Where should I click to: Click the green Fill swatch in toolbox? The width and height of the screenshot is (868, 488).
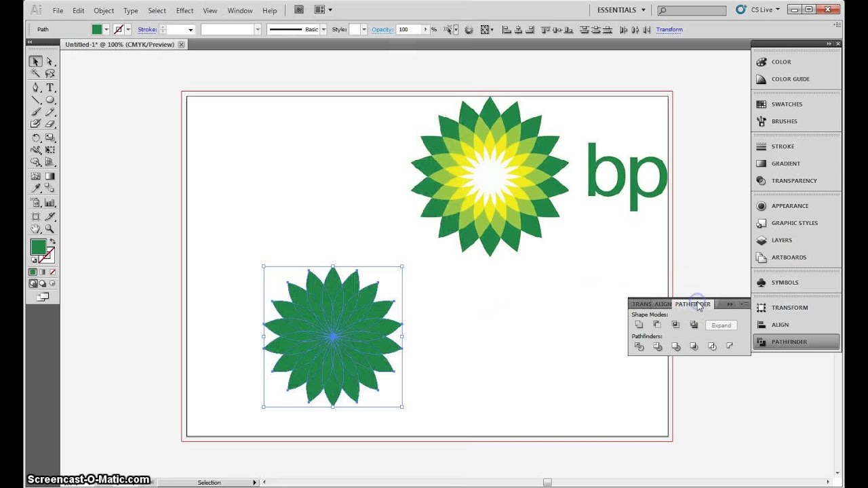(38, 247)
